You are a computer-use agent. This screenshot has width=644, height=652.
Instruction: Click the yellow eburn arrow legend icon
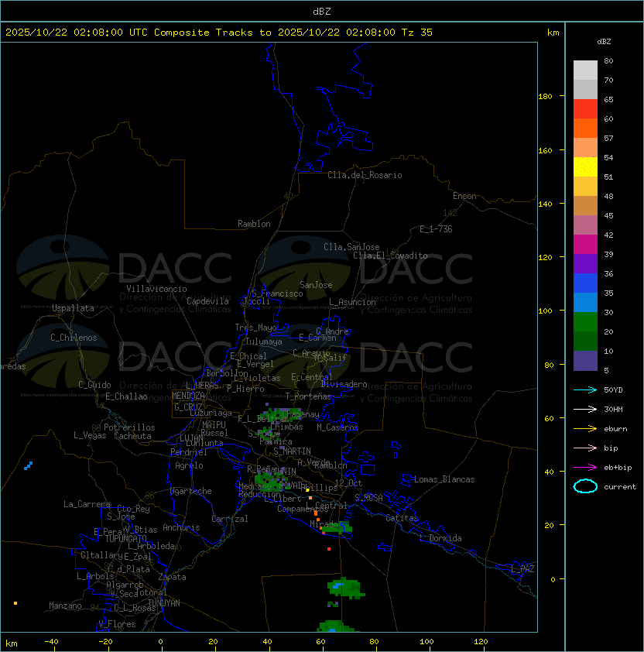click(x=585, y=429)
